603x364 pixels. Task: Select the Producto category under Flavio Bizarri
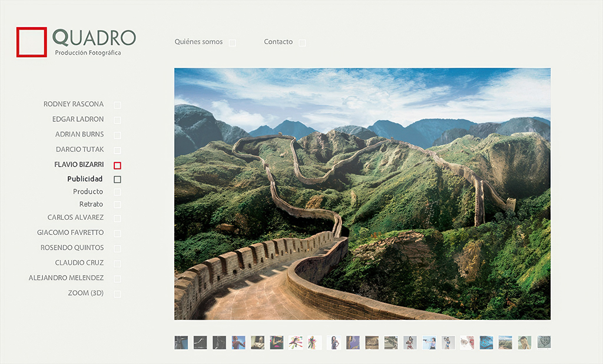coord(88,191)
